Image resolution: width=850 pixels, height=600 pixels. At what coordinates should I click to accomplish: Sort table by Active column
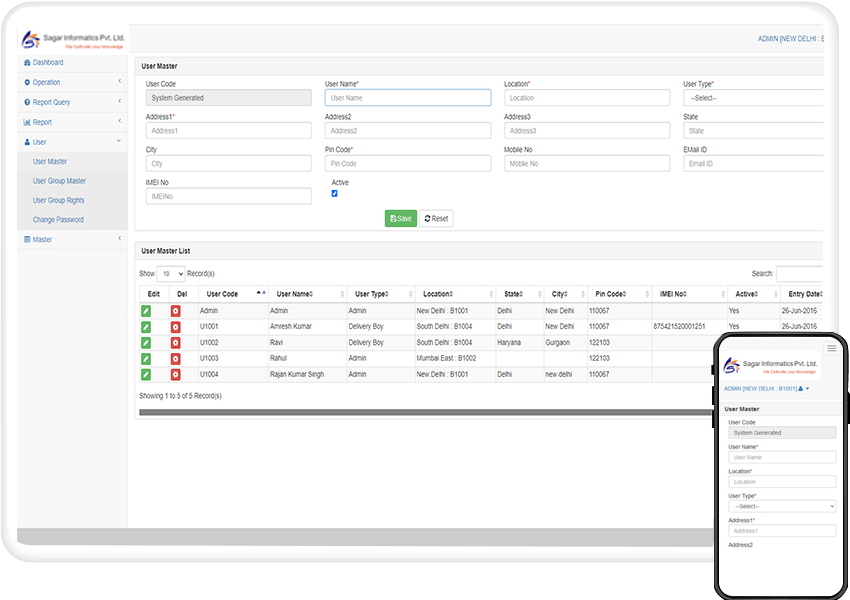(753, 294)
